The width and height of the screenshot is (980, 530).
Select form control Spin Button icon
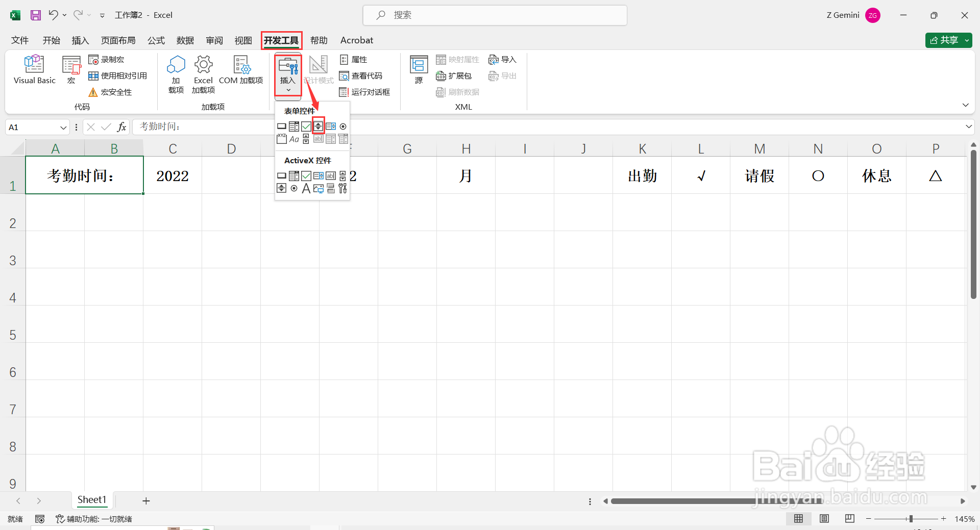click(x=318, y=126)
